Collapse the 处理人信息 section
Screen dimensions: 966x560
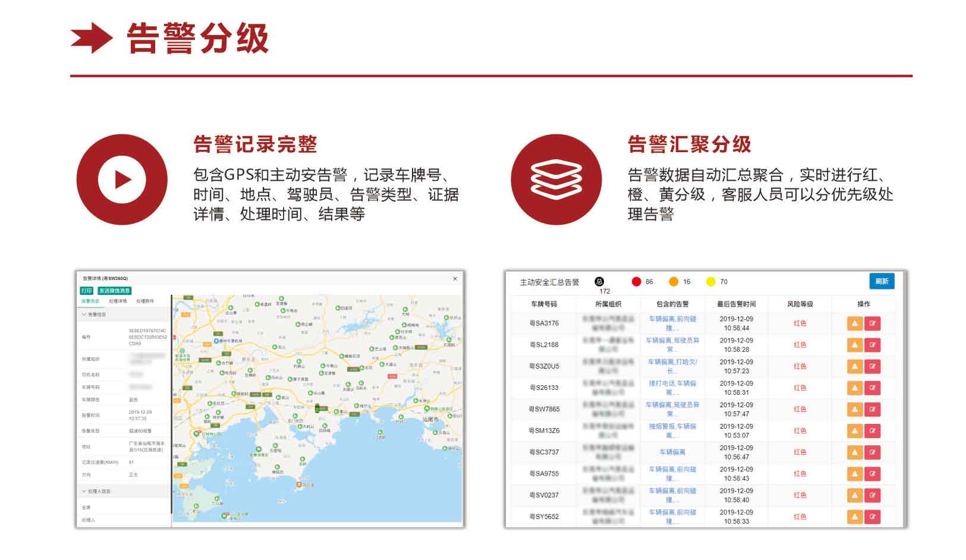coord(84,492)
